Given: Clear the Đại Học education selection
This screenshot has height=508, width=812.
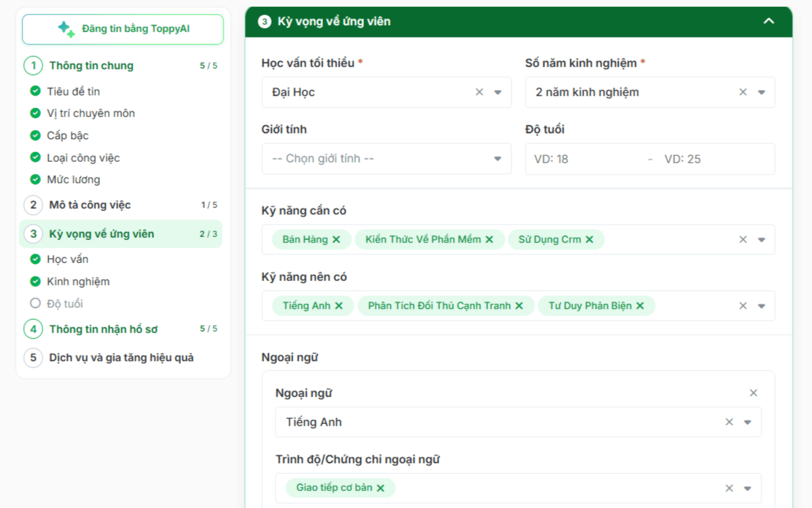Looking at the screenshot, I should click(479, 92).
